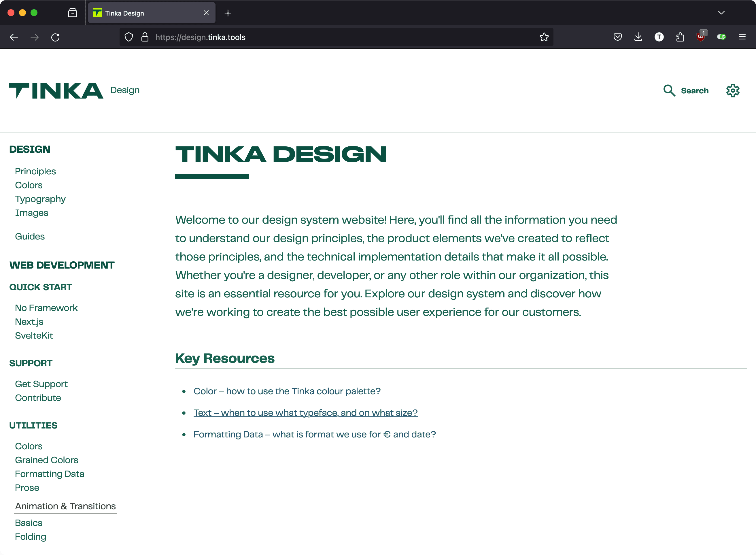Open the Firefox hamburger menu

pyautogui.click(x=742, y=37)
